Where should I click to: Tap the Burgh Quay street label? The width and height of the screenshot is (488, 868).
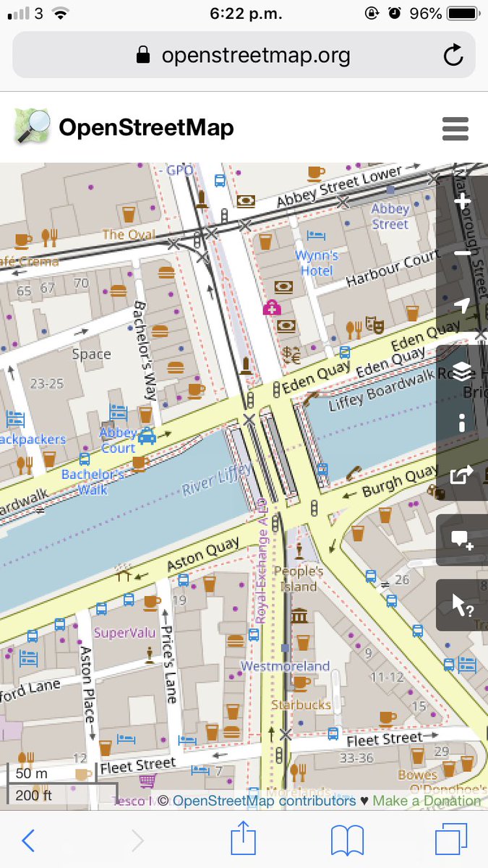click(400, 482)
